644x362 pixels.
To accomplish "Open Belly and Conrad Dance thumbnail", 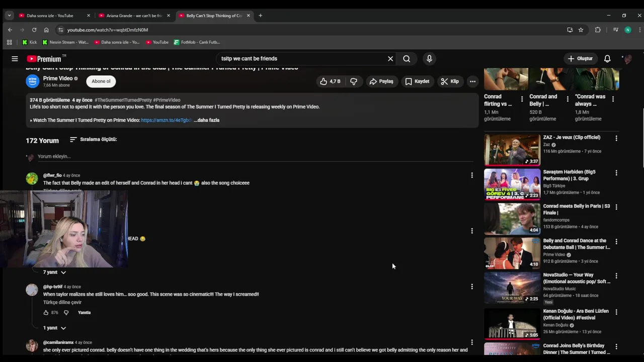I will [512, 253].
